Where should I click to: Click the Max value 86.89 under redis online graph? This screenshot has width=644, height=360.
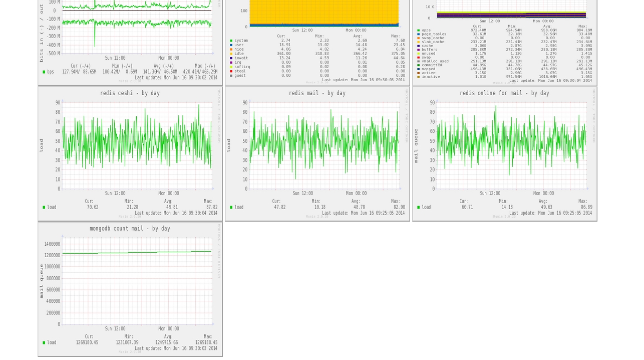[586, 207]
